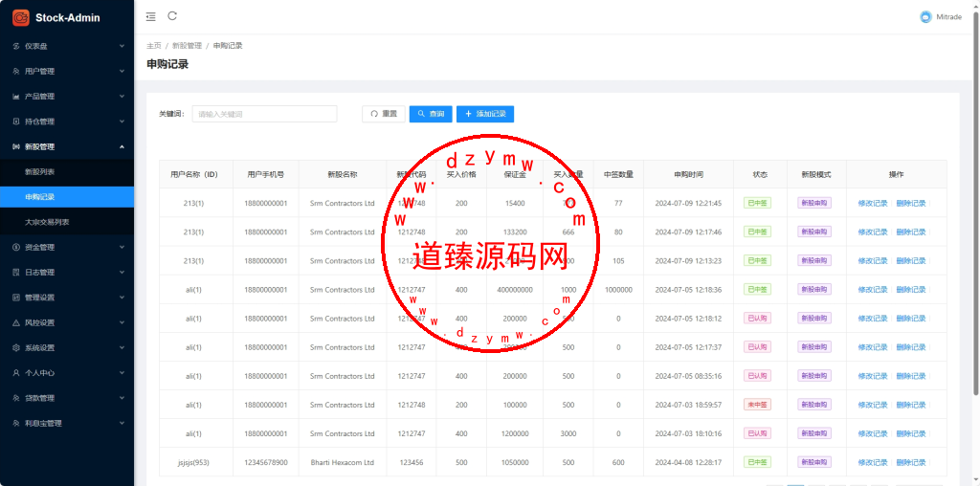Click the 风控设置 warning triangle icon

tap(16, 323)
